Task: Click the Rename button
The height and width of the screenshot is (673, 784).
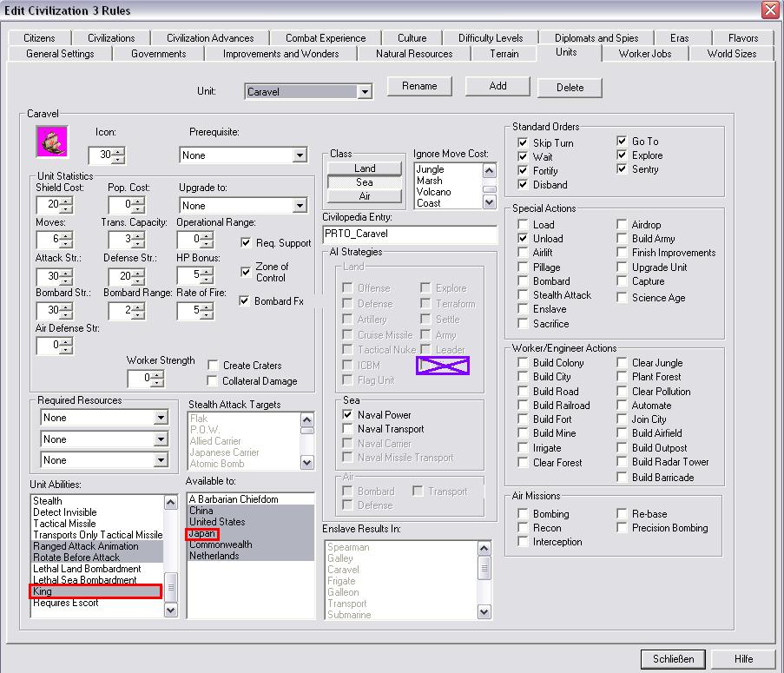Action: 419,86
